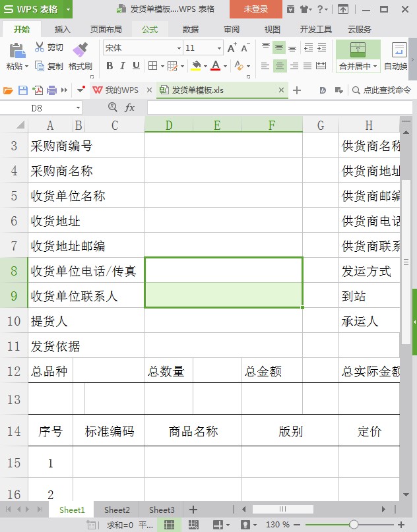The width and height of the screenshot is (417, 532).
Task: Open the Formula (公式) ribbon tab
Action: pyautogui.click(x=150, y=30)
